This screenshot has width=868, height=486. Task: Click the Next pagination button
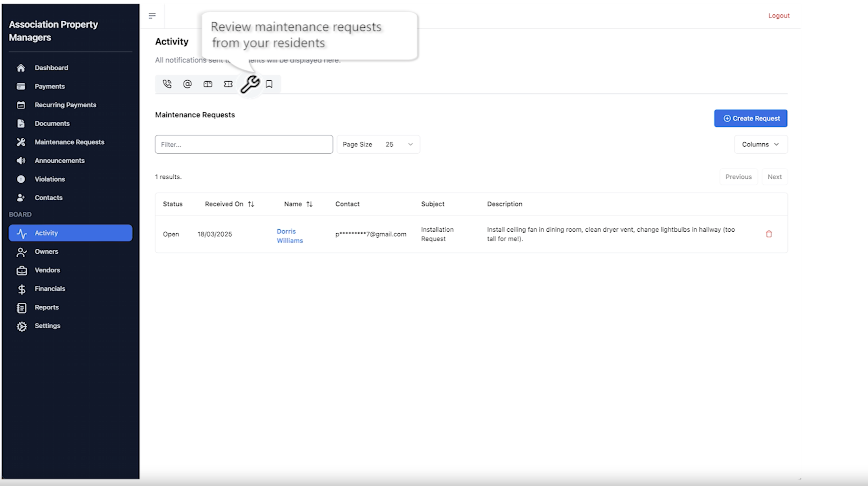tap(774, 177)
